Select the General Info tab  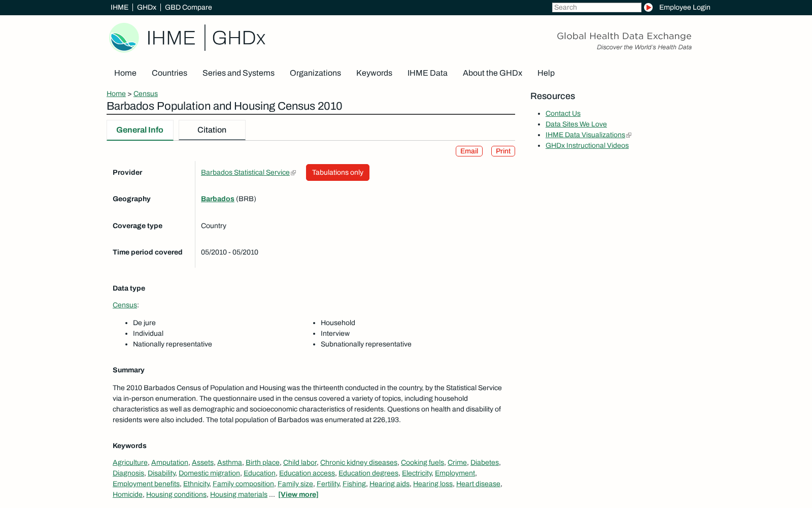pos(140,130)
